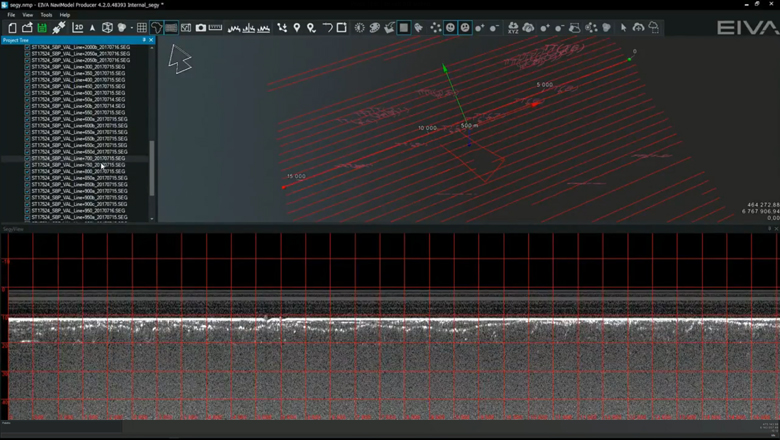Toggle the 2D view mode button
Image resolution: width=780 pixels, height=440 pixels.
tap(78, 28)
